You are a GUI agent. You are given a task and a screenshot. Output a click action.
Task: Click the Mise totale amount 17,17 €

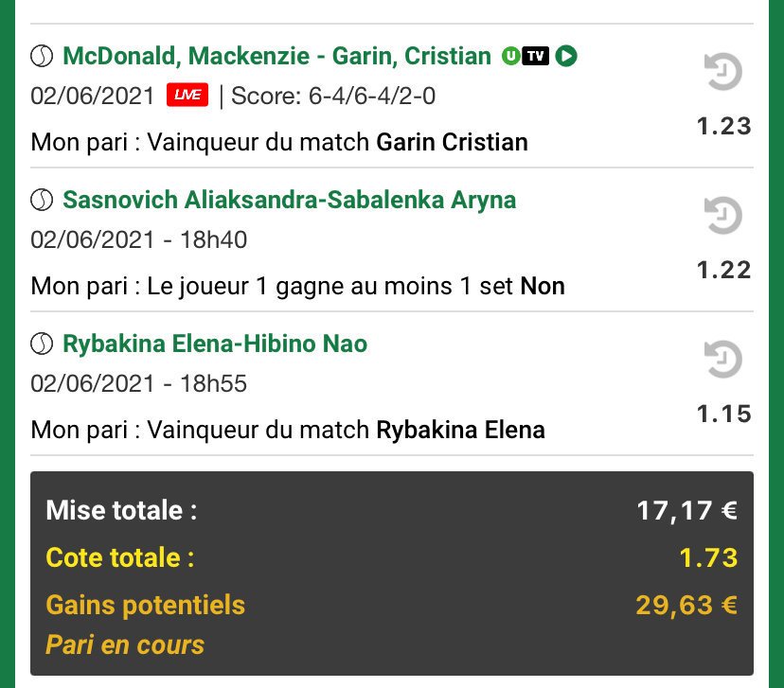[x=686, y=511]
